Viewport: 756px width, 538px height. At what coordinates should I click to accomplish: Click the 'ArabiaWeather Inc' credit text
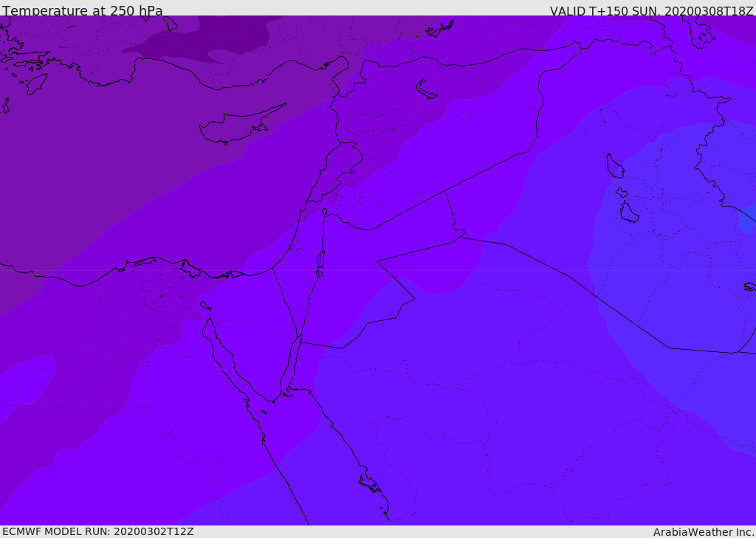pyautogui.click(x=704, y=532)
